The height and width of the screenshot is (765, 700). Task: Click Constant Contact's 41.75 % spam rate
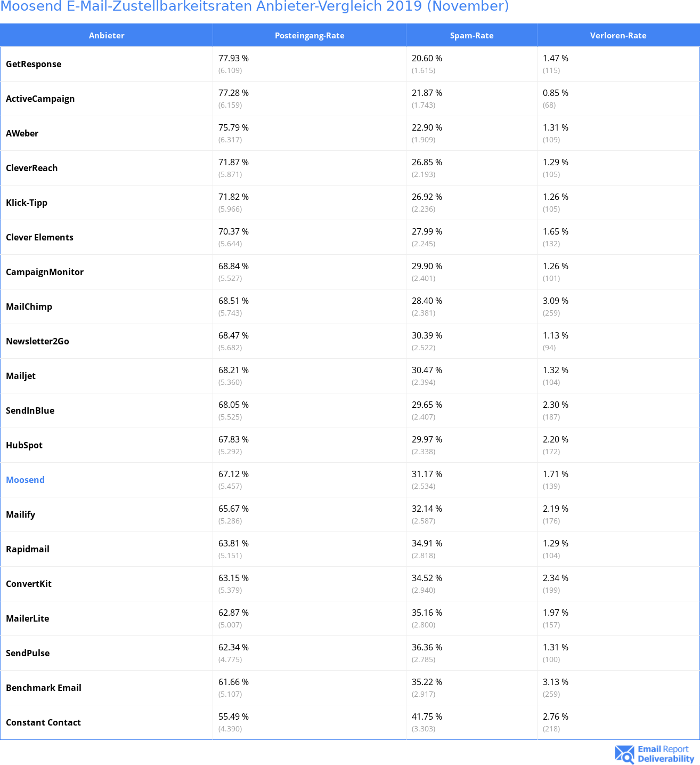click(427, 716)
